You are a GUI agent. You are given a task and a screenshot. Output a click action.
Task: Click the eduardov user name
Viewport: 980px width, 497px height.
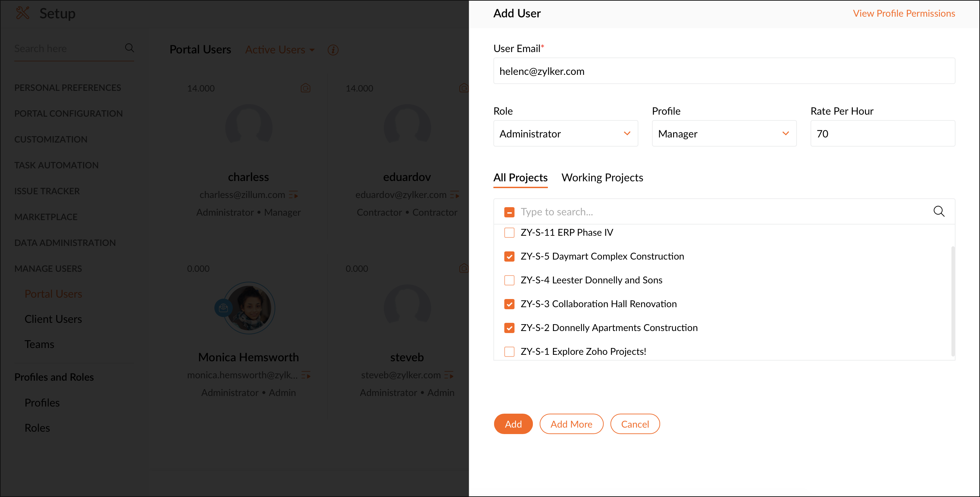407,177
